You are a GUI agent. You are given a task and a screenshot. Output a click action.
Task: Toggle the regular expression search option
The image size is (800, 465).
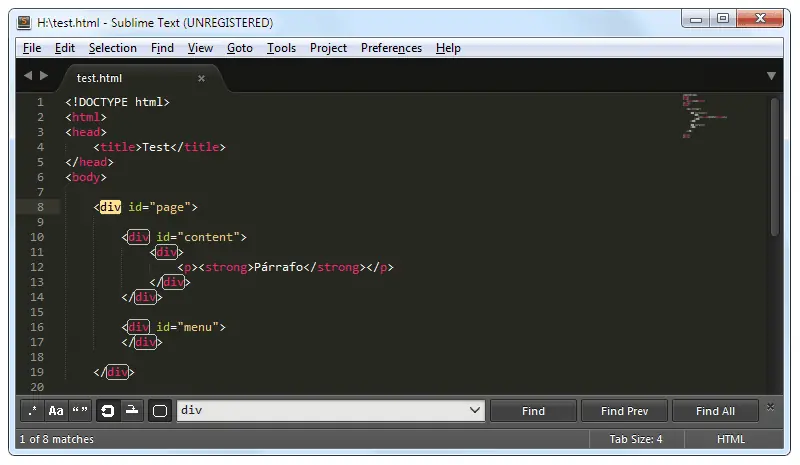33,411
